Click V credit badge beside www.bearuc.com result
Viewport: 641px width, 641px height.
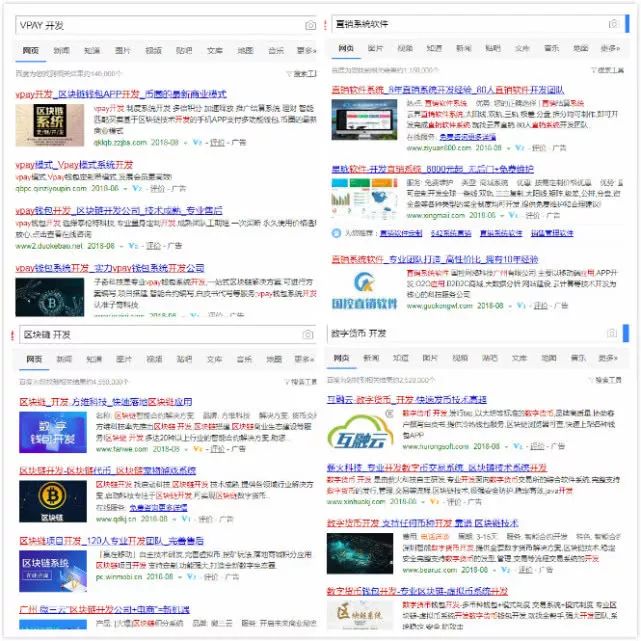506,569
